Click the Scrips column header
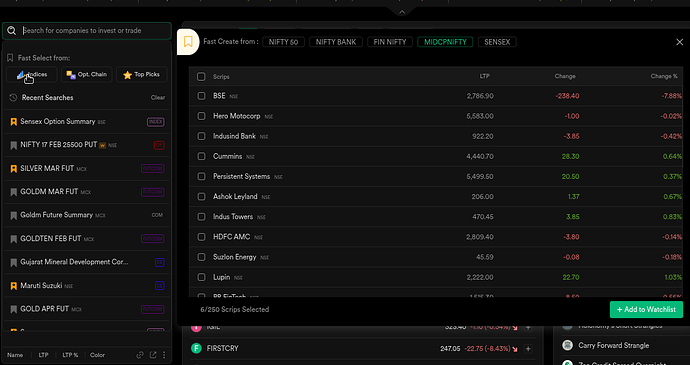Screen dimensions: 690x365 point(221,77)
